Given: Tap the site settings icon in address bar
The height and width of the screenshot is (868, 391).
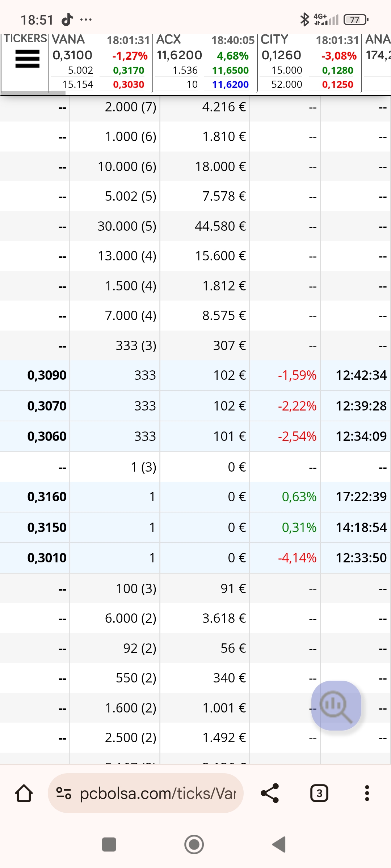Looking at the screenshot, I should pos(64,793).
